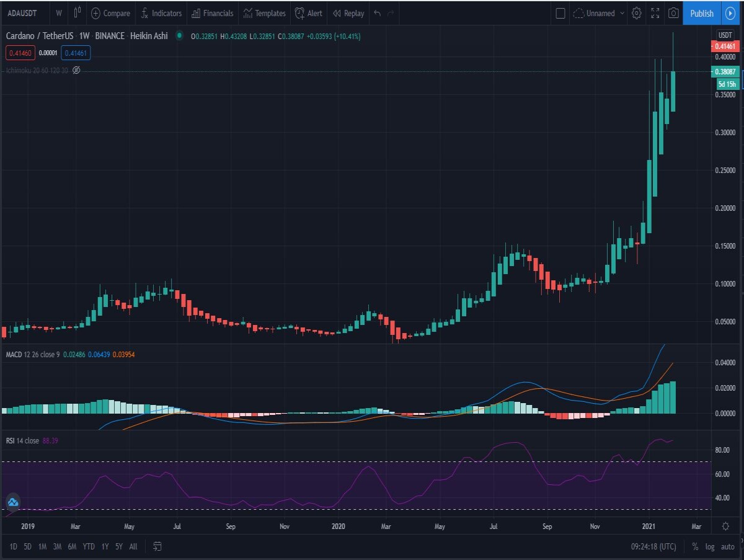Open the W interval dropdown
Screen dimensions: 744x560
click(58, 12)
